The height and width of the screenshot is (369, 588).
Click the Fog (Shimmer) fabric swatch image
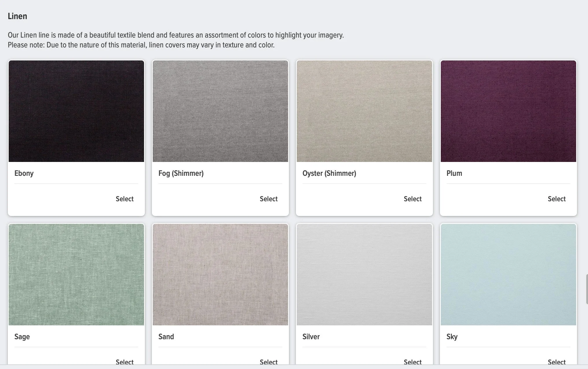pyautogui.click(x=220, y=111)
